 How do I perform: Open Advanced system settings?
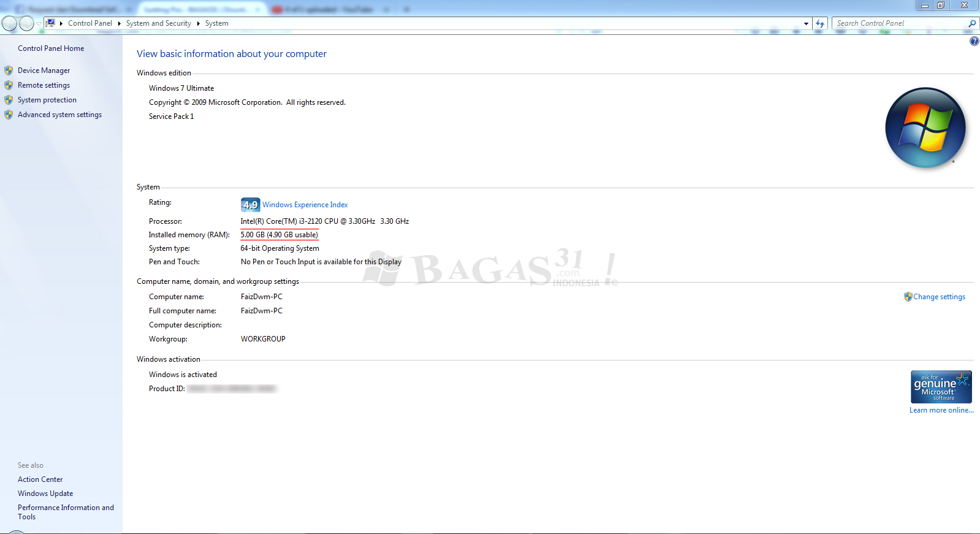pos(59,115)
